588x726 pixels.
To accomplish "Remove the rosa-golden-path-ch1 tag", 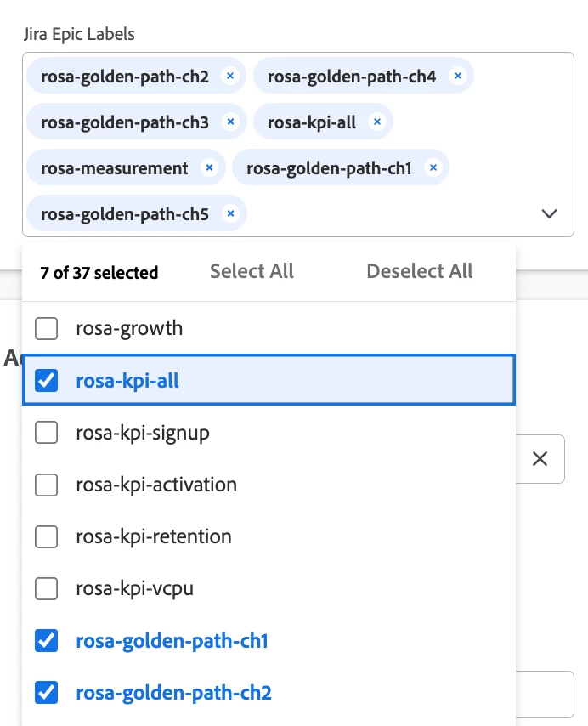I will (433, 168).
